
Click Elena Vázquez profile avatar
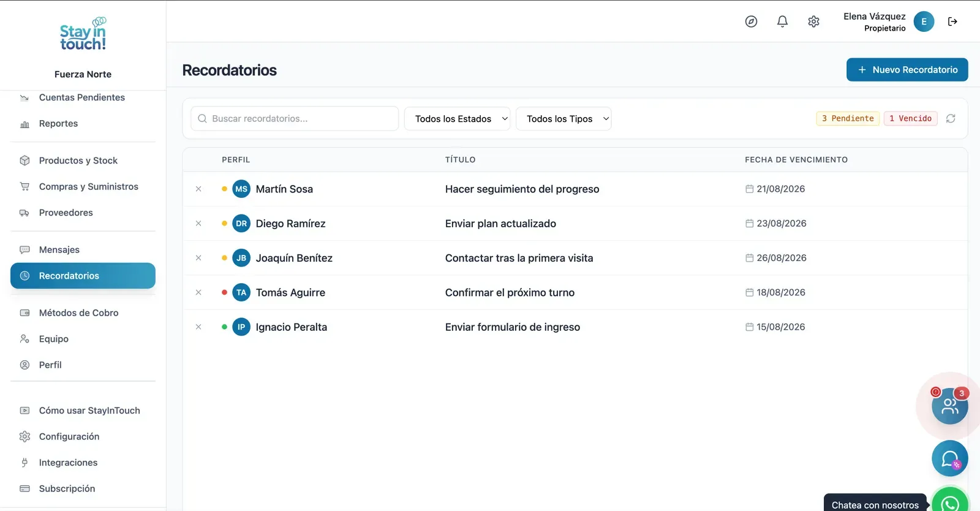click(924, 21)
